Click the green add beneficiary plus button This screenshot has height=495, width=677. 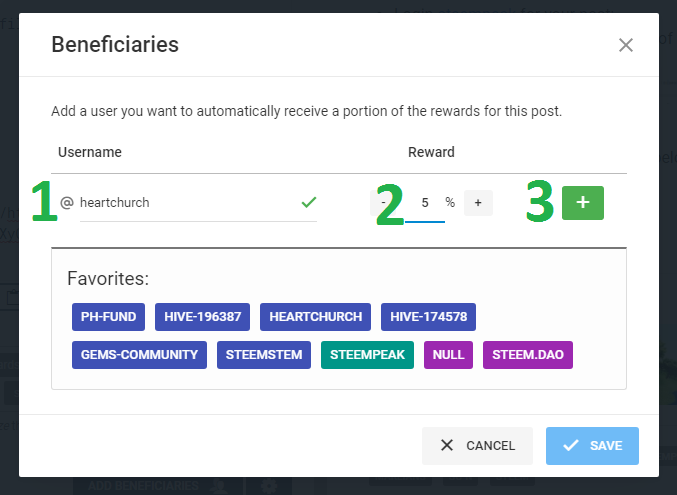click(582, 202)
